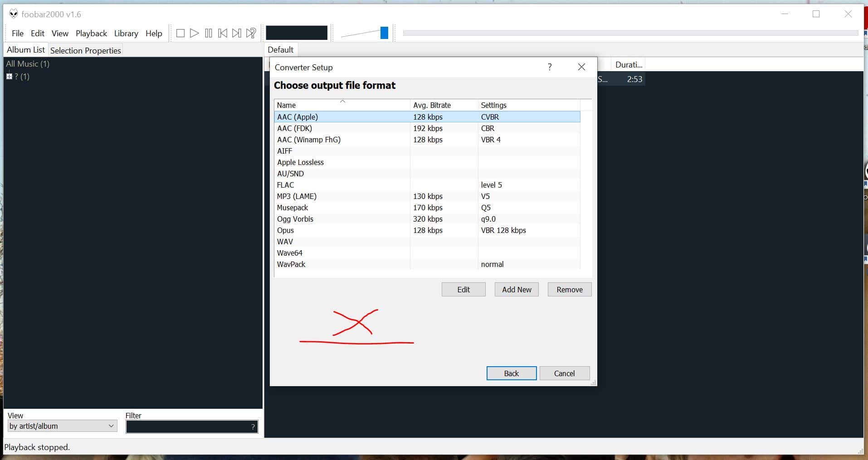Click the 'VBR 4' Winamp FhG settings cell
The height and width of the screenshot is (460, 868).
tap(491, 140)
